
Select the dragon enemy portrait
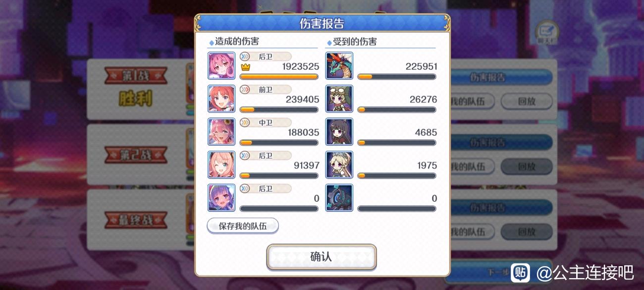pyautogui.click(x=339, y=65)
